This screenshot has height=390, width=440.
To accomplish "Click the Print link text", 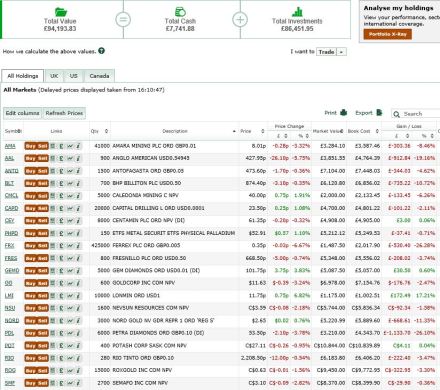I will click(331, 113).
